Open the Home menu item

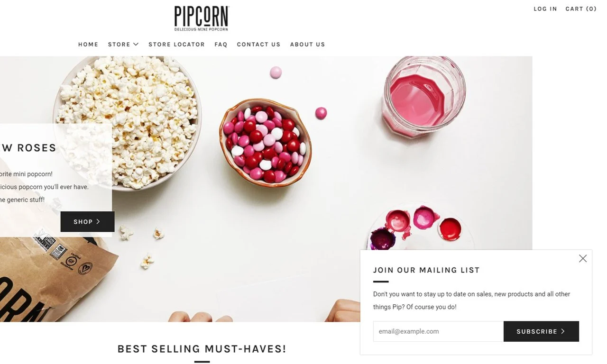(88, 45)
